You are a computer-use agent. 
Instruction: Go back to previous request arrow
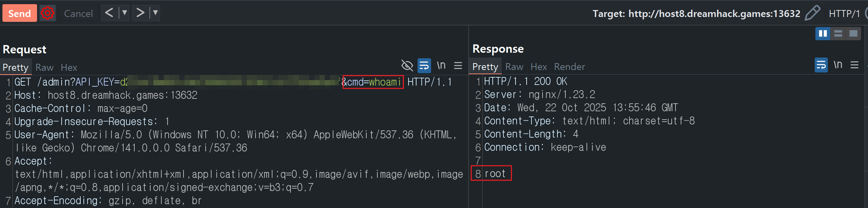[x=109, y=13]
